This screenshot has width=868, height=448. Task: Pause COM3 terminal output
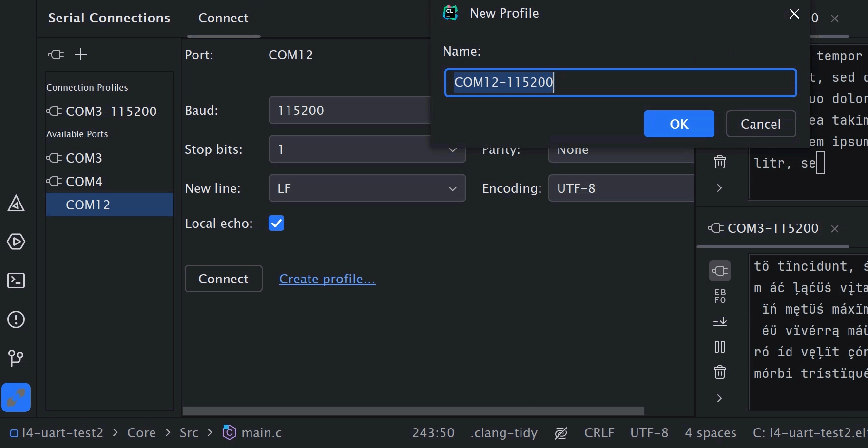tap(720, 347)
